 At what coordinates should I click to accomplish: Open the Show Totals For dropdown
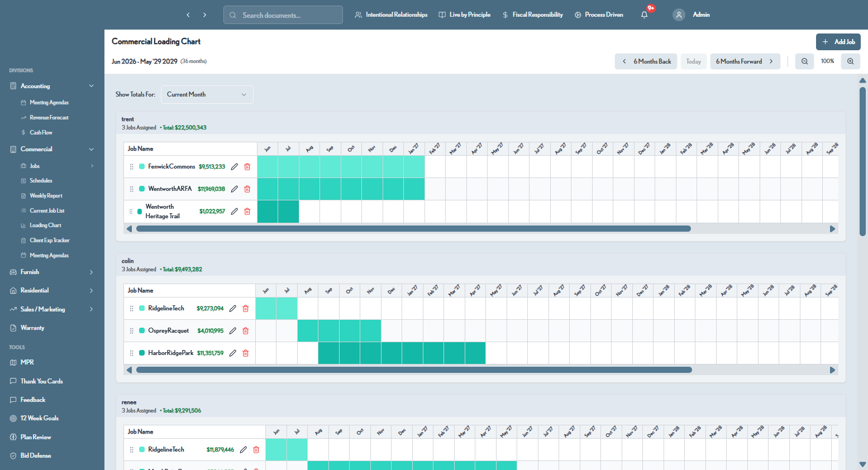(x=207, y=95)
